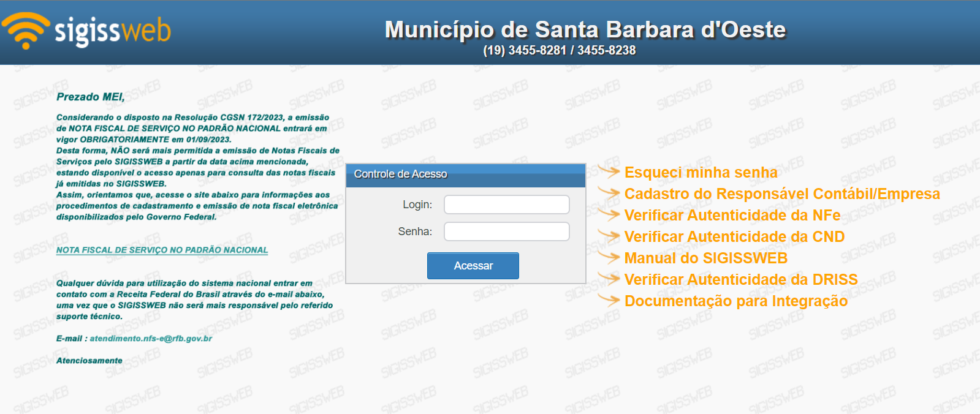
Task: Click the Município de Santa Barbara d'Oeste title
Action: (585, 30)
